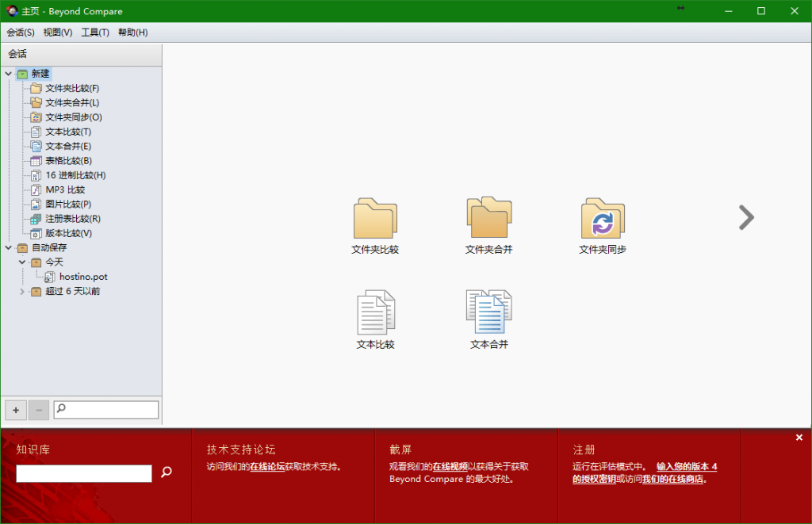The width and height of the screenshot is (812, 524).
Task: Click the 知识库 search input field
Action: [x=83, y=473]
